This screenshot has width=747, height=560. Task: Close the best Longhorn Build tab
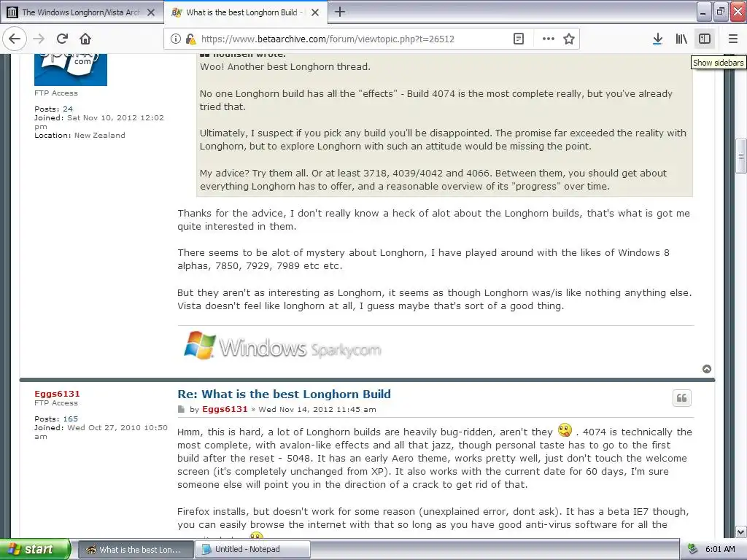(x=315, y=12)
